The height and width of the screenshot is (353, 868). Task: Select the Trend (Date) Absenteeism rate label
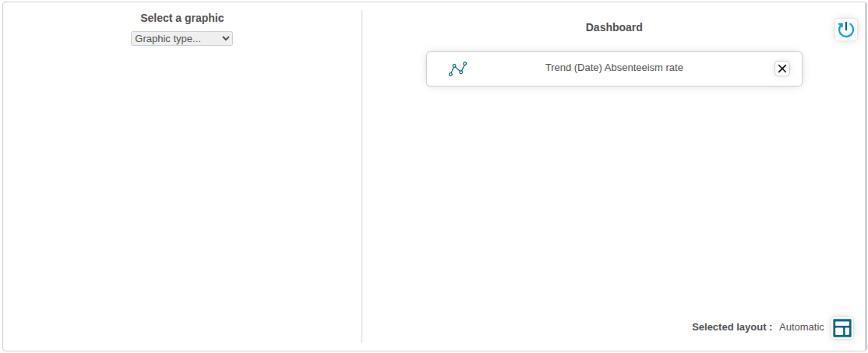coord(614,68)
